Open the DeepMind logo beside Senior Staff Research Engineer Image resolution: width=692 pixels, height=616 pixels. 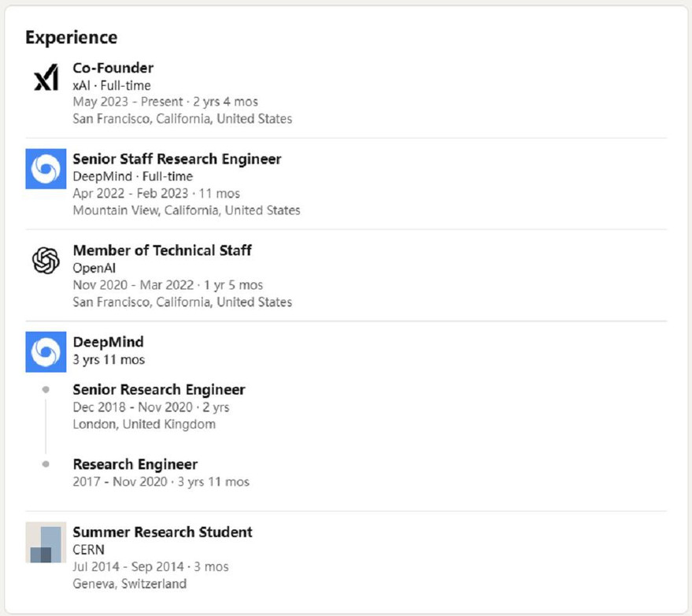coord(46,169)
